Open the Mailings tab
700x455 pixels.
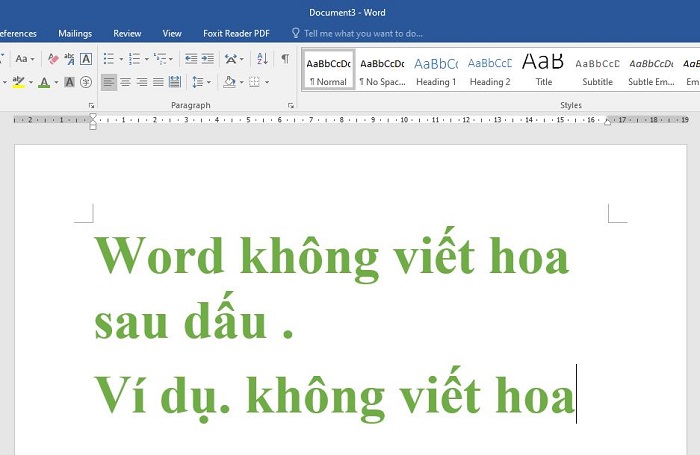point(75,33)
